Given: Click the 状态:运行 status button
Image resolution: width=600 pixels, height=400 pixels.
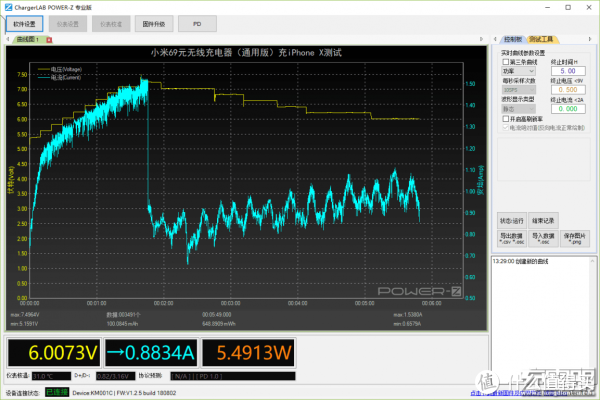Looking at the screenshot, I should pyautogui.click(x=512, y=221).
